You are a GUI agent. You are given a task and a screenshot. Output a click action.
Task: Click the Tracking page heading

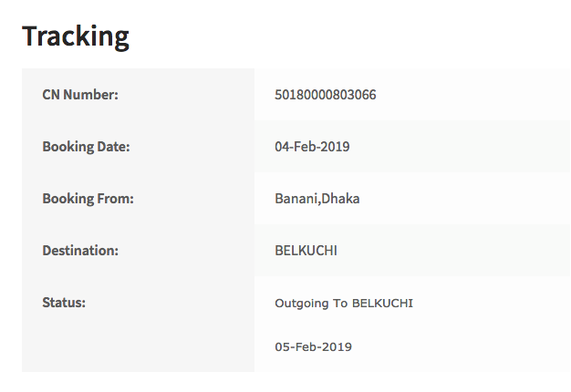pos(76,36)
